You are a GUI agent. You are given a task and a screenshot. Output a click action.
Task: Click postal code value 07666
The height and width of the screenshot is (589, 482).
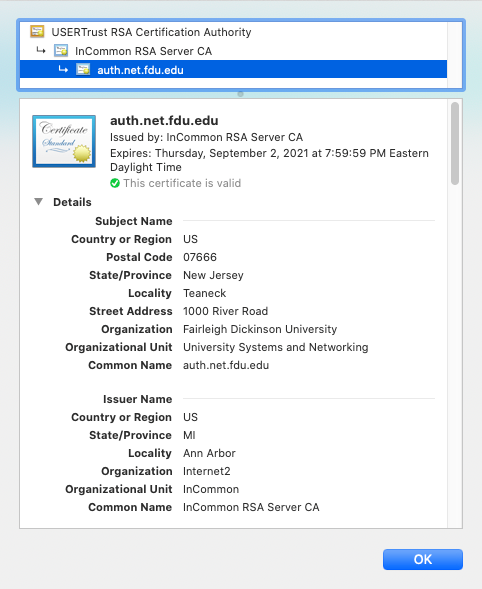point(200,257)
